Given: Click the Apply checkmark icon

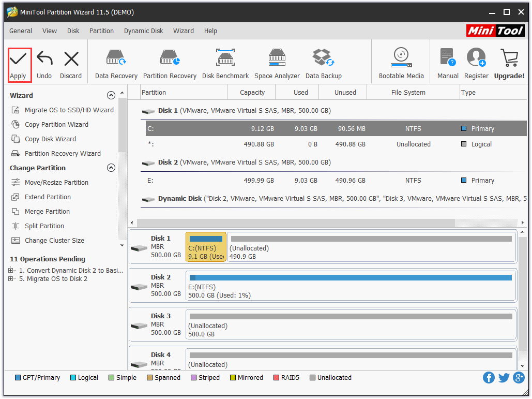Looking at the screenshot, I should (x=18, y=59).
